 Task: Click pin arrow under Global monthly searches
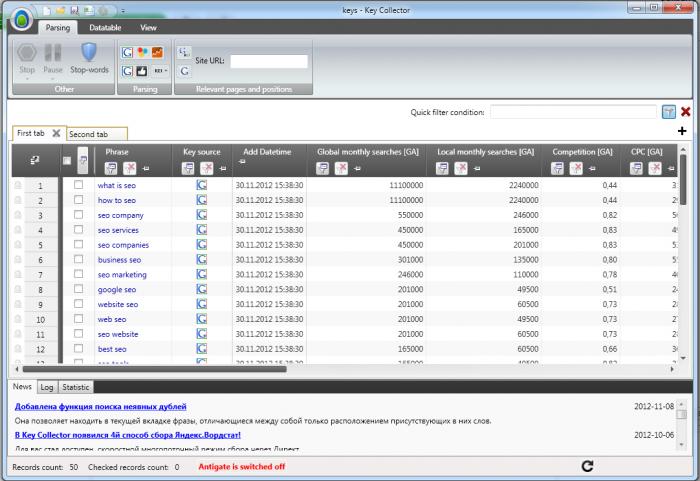[x=357, y=168]
